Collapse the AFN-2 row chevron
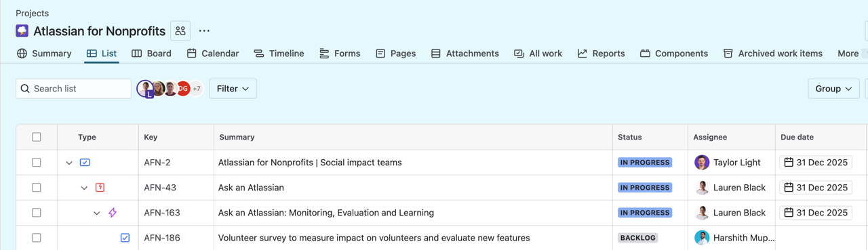Screen dimensions: 868x250 click(x=69, y=163)
